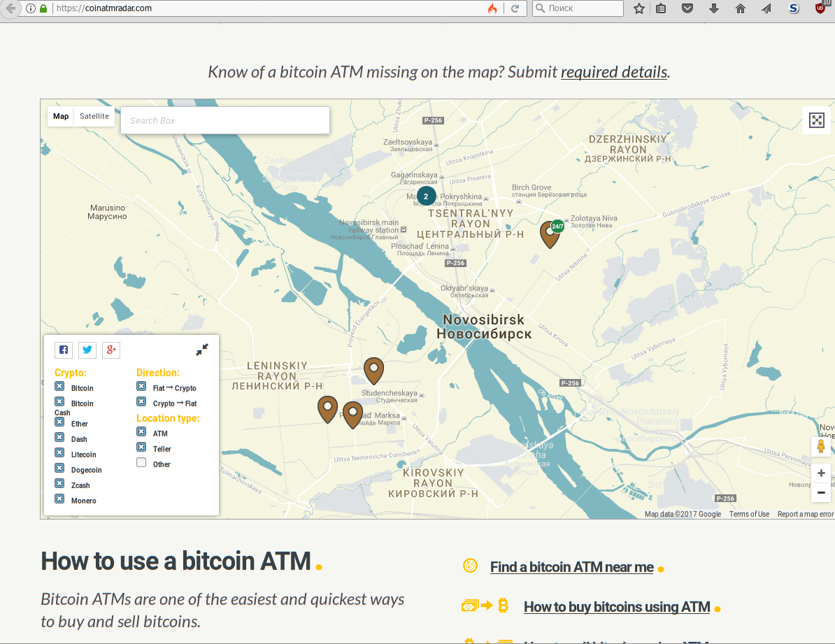Open cluster marker labeled 2

(x=426, y=196)
